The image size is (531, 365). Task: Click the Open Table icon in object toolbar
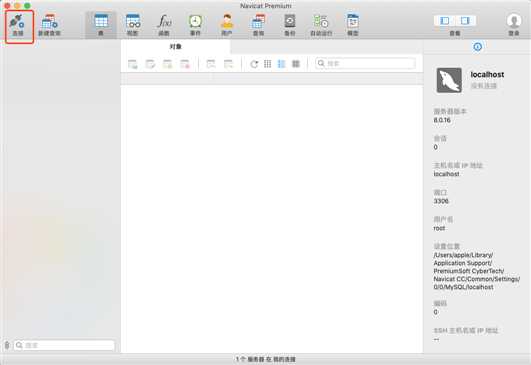coord(133,64)
